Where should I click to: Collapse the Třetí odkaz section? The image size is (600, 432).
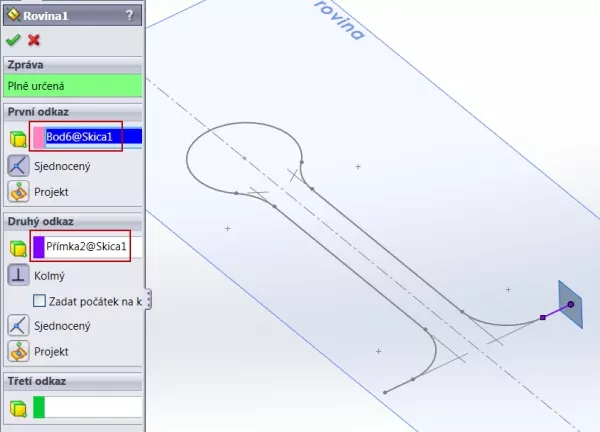72,381
